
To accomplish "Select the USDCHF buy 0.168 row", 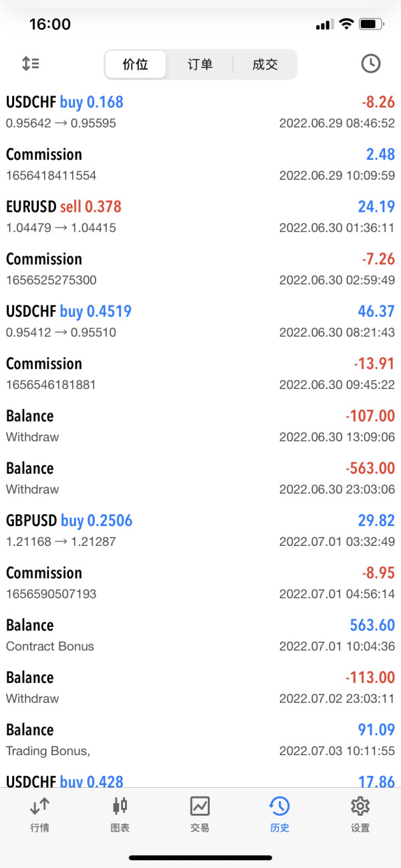I will (x=200, y=112).
